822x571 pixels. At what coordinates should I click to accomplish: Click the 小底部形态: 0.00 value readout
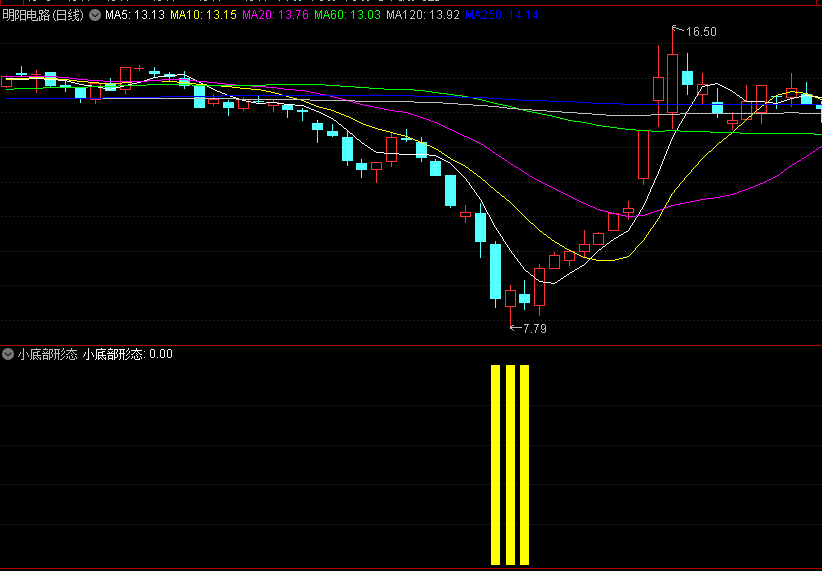128,354
